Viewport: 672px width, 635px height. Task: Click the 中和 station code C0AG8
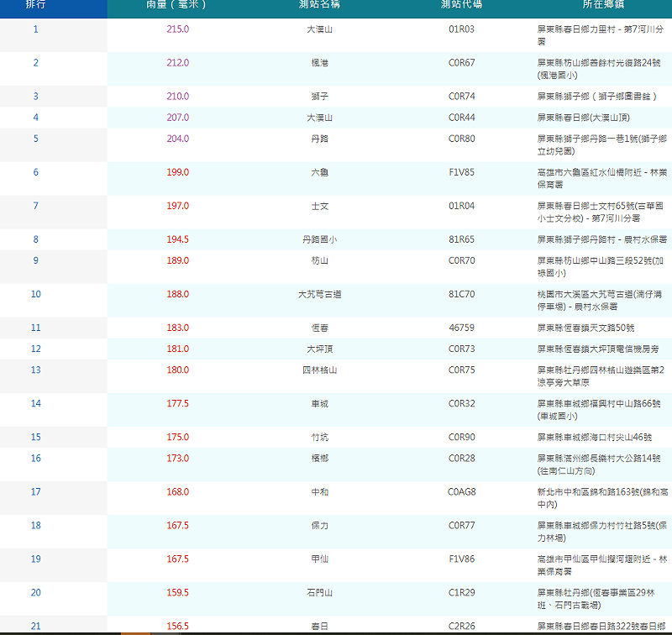click(x=461, y=492)
